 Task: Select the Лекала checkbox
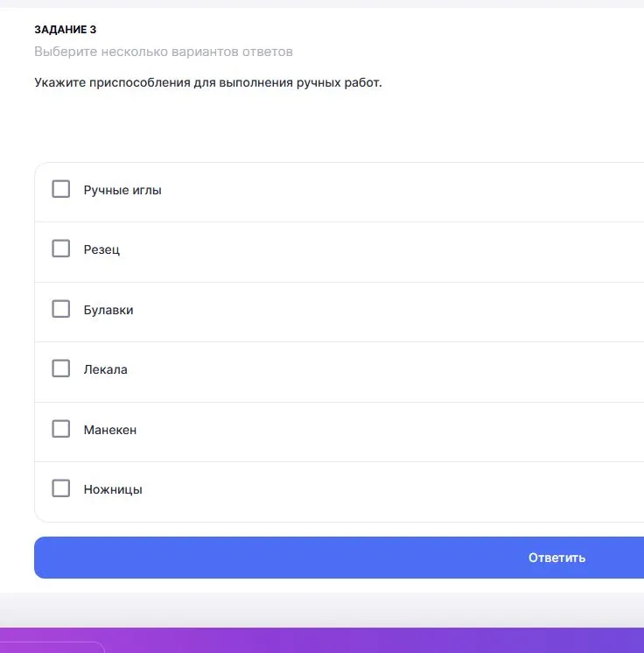[61, 369]
